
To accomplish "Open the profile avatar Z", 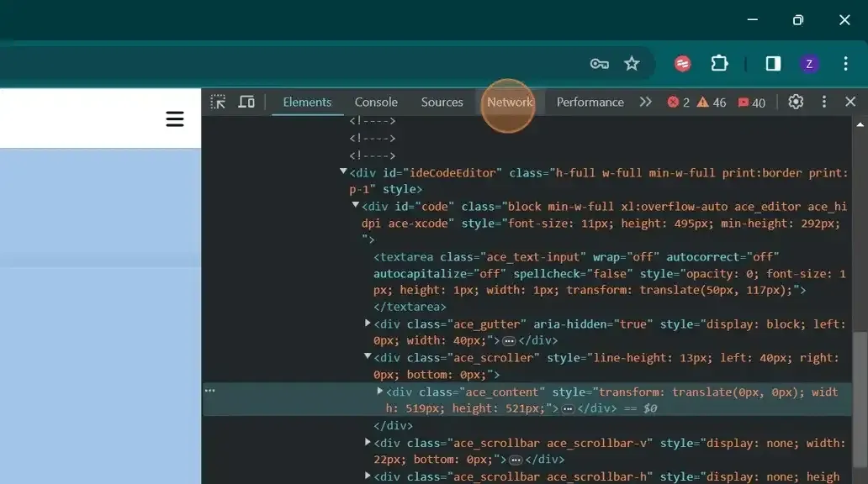I will coord(809,64).
